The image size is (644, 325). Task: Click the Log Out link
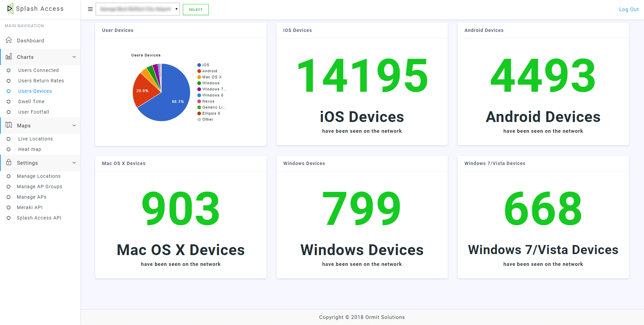coord(629,9)
